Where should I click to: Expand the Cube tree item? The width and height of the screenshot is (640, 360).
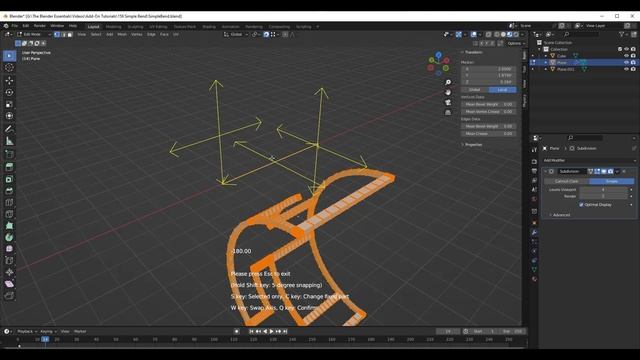(x=546, y=56)
